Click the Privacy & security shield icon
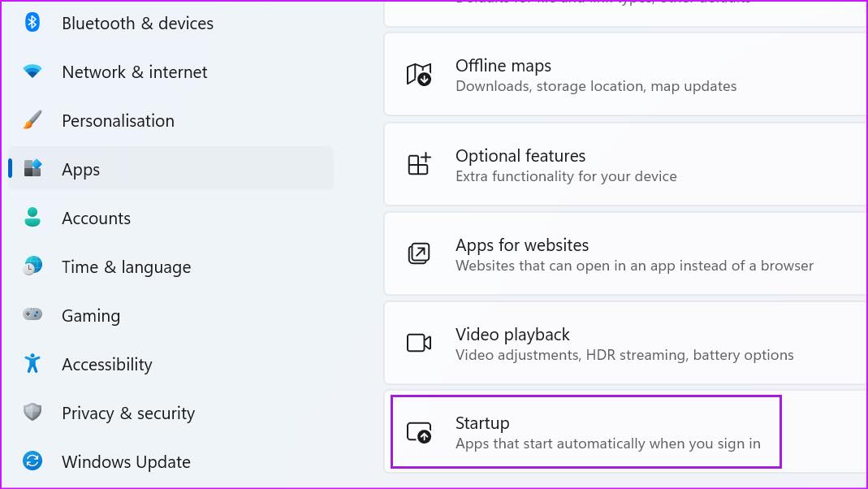The height and width of the screenshot is (489, 868). (x=32, y=413)
